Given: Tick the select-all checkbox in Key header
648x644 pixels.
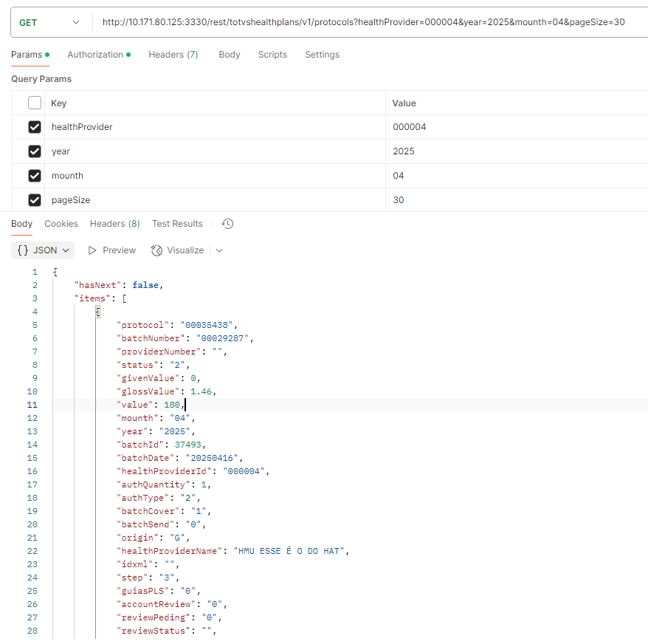Looking at the screenshot, I should click(35, 103).
